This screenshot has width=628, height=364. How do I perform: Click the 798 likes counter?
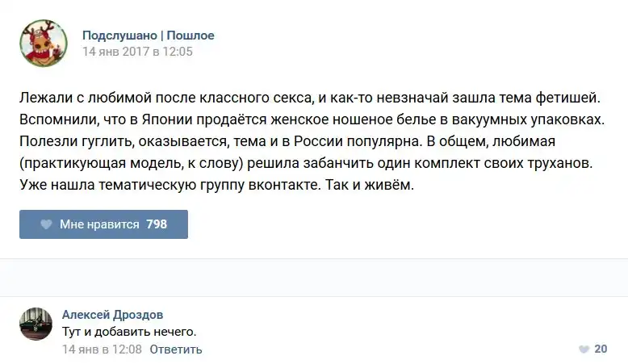pos(157,224)
